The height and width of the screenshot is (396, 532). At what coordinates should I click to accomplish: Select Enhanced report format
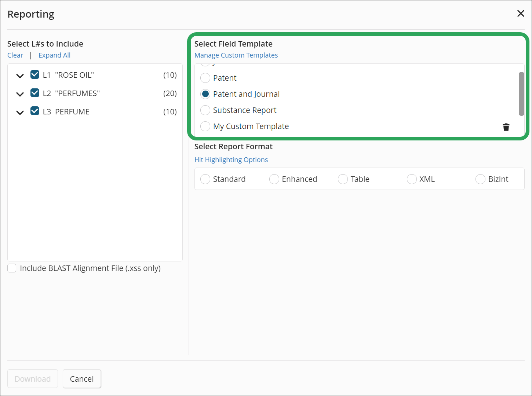point(274,179)
